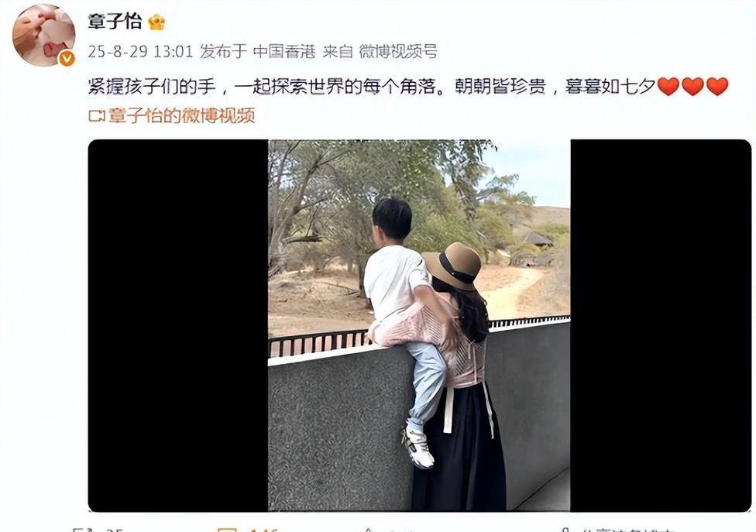Open the 章子怡 username link
The width and height of the screenshot is (756, 532).
click(115, 22)
